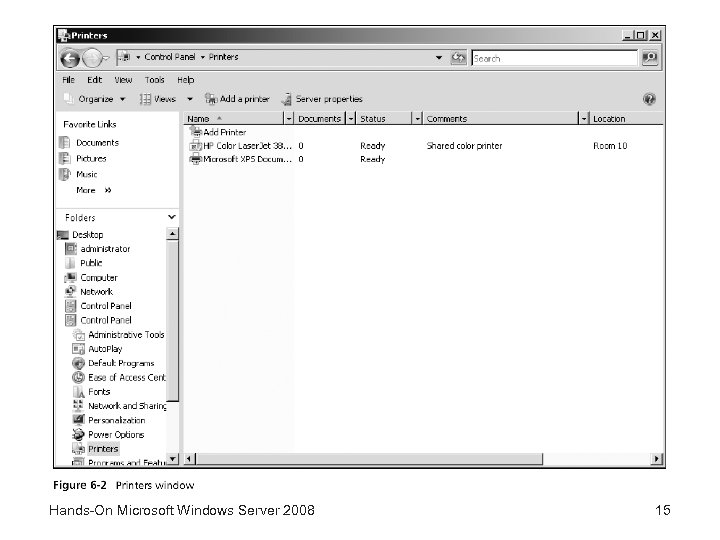Viewport: 720px width, 540px height.
Task: Click 'Room 10' location text
Action: (x=610, y=146)
